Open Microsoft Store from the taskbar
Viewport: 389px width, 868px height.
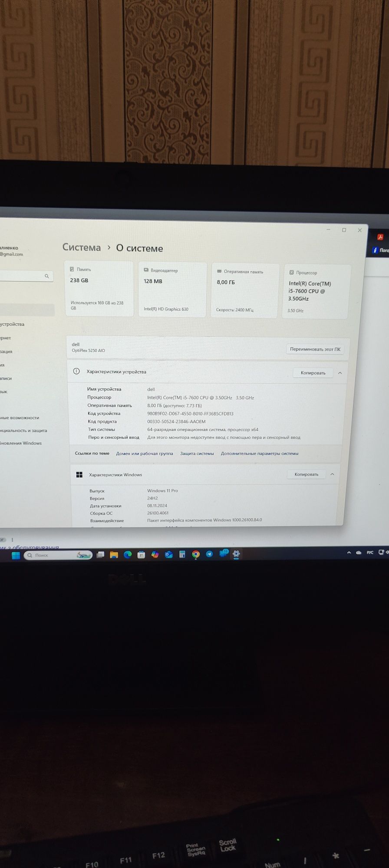click(x=141, y=555)
